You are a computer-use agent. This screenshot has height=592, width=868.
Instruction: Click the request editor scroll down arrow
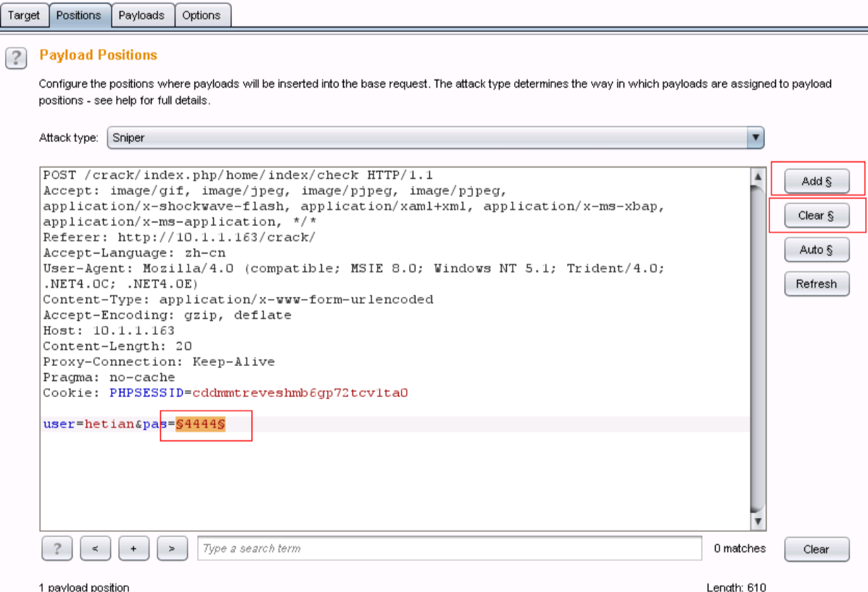[757, 521]
